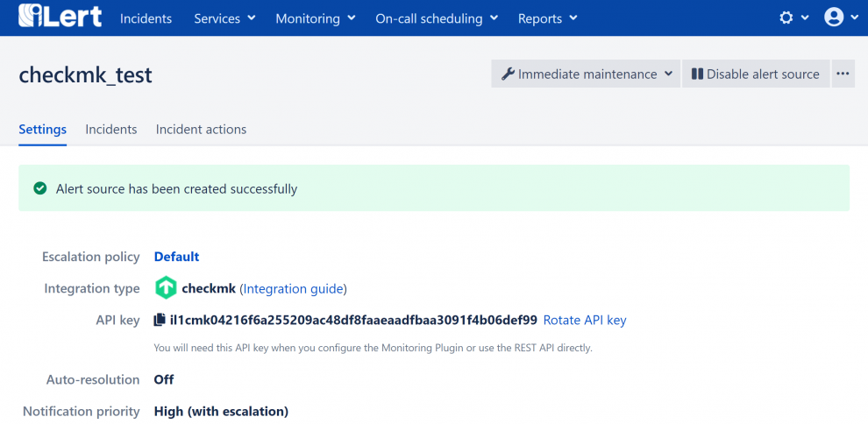Click the checkmk_test page title
This screenshot has width=868, height=424.
[x=85, y=75]
